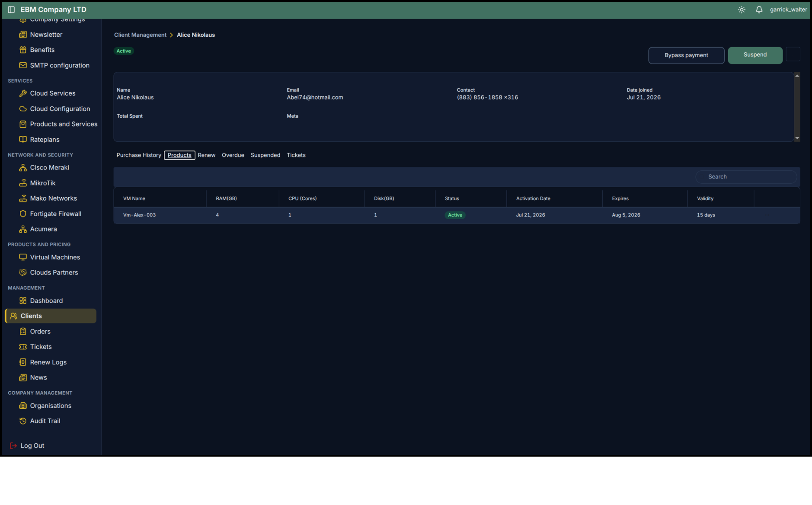The width and height of the screenshot is (812, 505).
Task: Click the EBM Company LTD title
Action: tap(54, 10)
